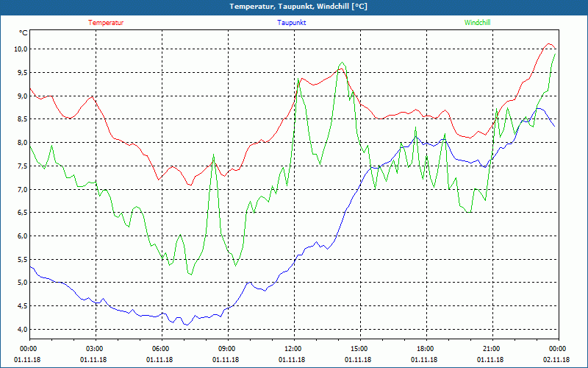Click the 9,0 y-axis value
Screen dimensions: 588x368
click(x=23, y=96)
